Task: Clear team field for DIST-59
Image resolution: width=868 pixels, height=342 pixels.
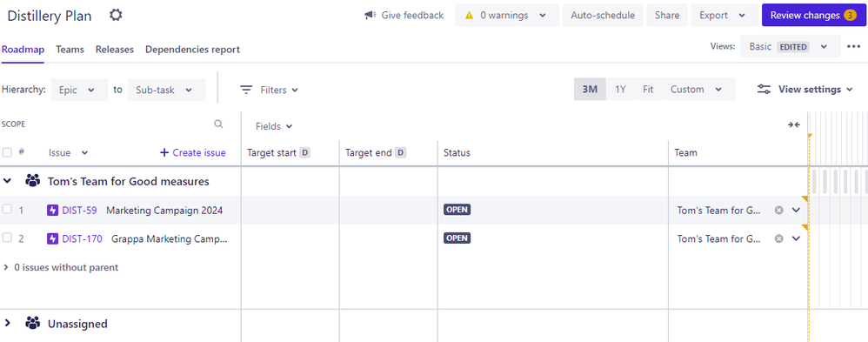Action: click(779, 210)
